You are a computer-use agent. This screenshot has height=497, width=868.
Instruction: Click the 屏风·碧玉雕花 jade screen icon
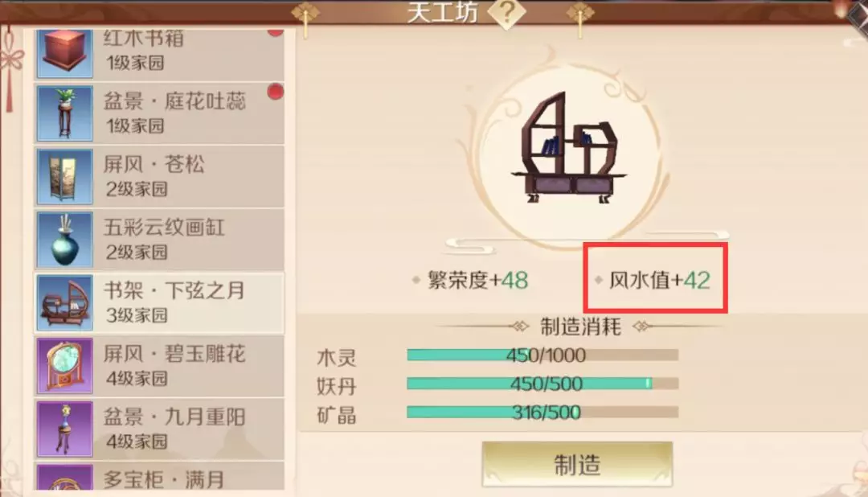(64, 366)
